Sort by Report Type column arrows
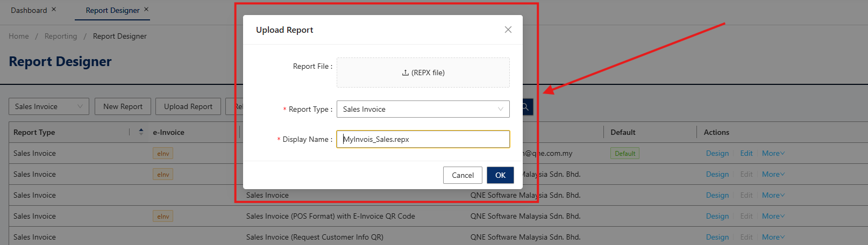The image size is (868, 245). pyautogui.click(x=141, y=132)
